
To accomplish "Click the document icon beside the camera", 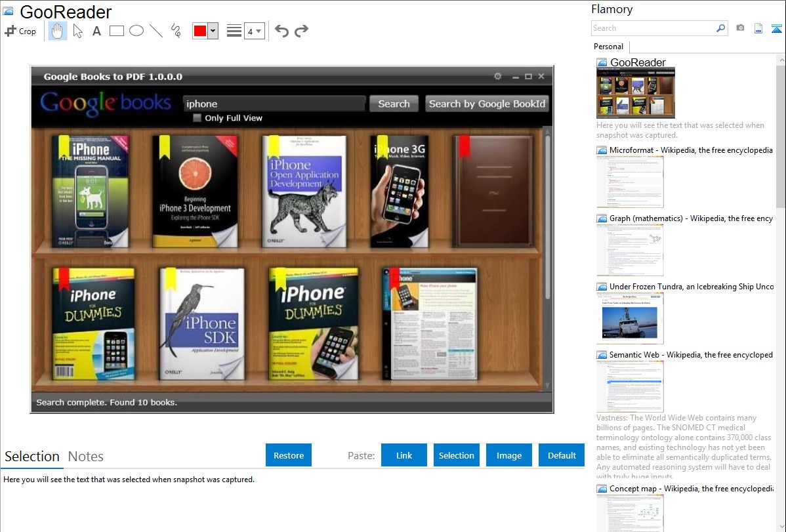I will (758, 28).
